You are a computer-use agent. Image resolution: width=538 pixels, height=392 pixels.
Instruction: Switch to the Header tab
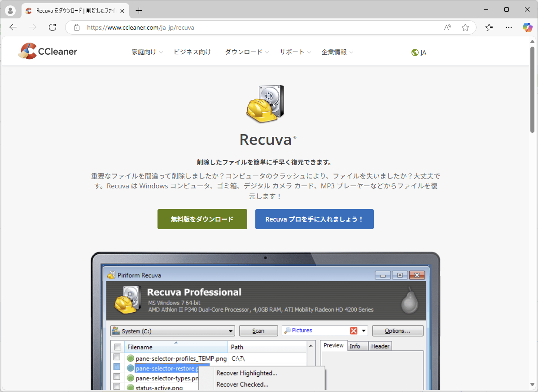point(380,346)
